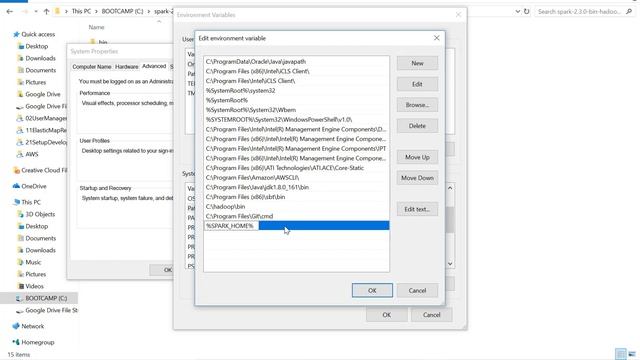
Task: Select the Amazon\AWSCLI\ path entry
Action: click(296, 178)
